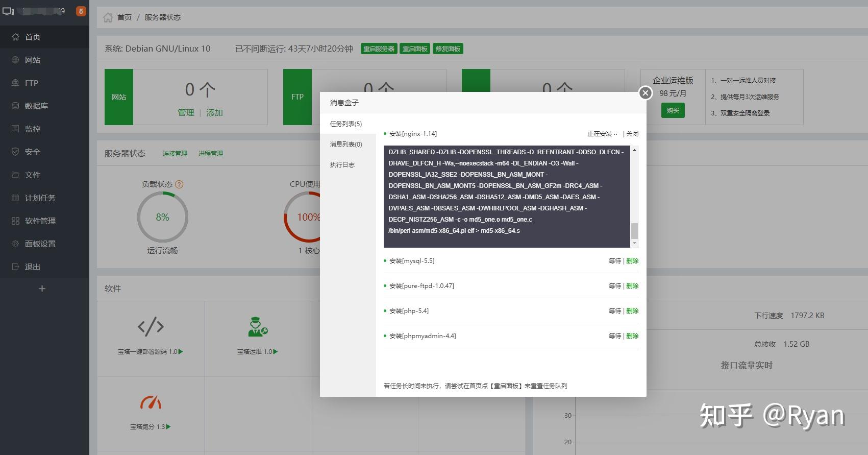The height and width of the screenshot is (455, 868).
Task: Click 安装[nginx-1.14] task title
Action: pos(413,134)
